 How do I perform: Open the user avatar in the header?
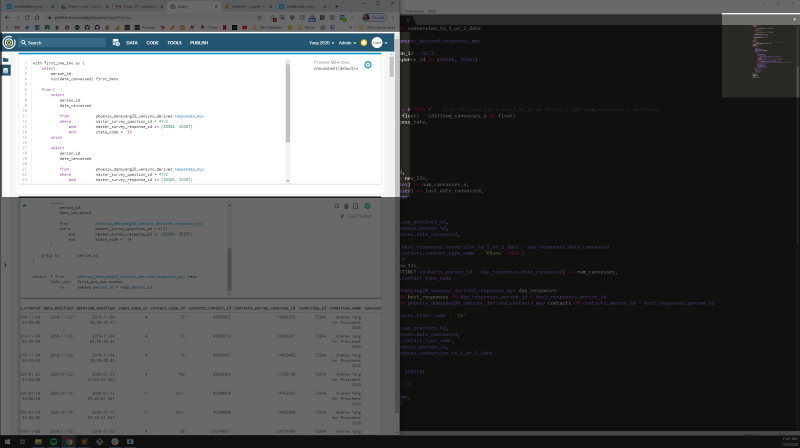(x=377, y=43)
